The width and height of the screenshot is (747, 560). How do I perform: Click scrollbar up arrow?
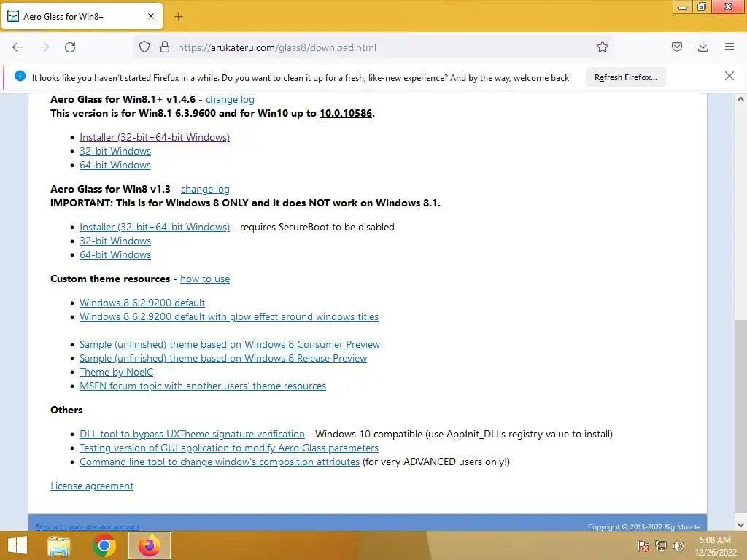[x=740, y=99]
